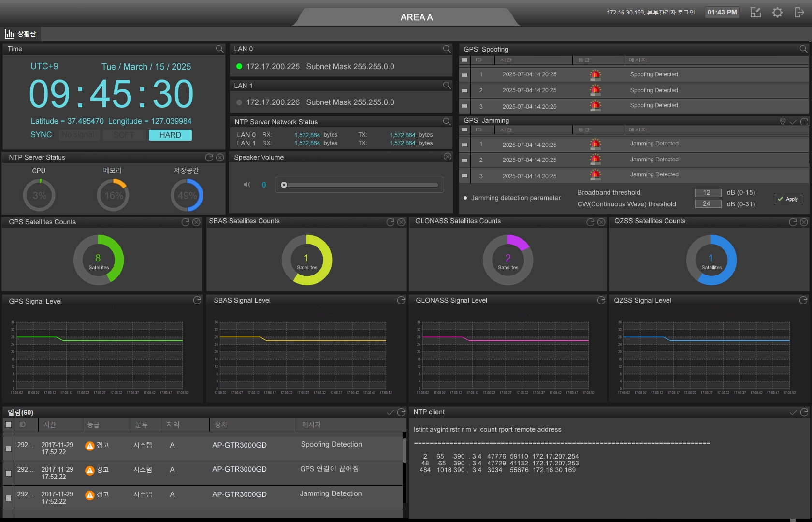This screenshot has width=812, height=522.
Task: Select the SOFT sync mode button
Action: pyautogui.click(x=123, y=135)
